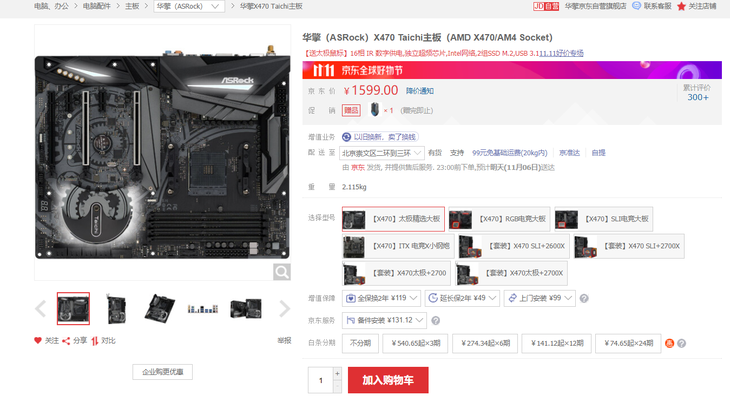Select model 【X470】太极精选大板
The height and width of the screenshot is (402, 730).
point(393,219)
